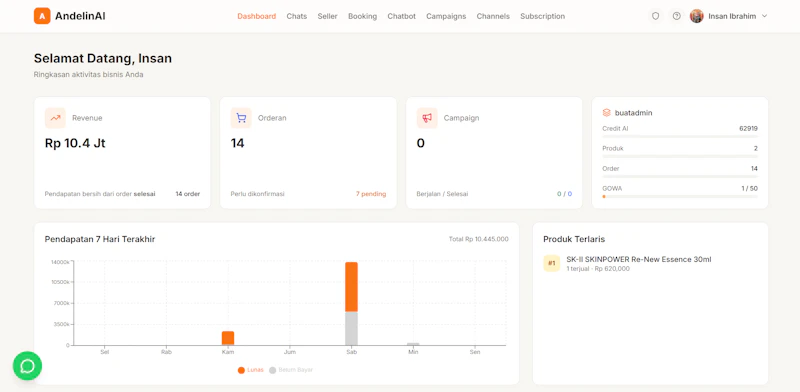Toggle the Belum Bayar legend item

291,370
